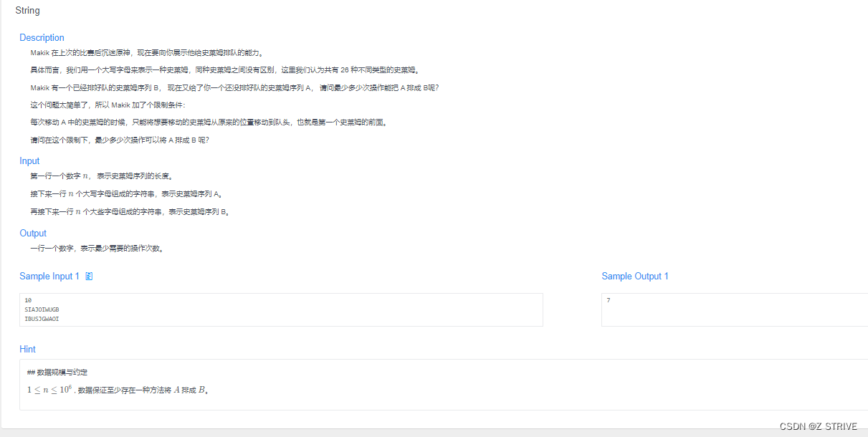Click the line describing 史莱姆序列 B。
The height and width of the screenshot is (437, 868).
click(130, 212)
